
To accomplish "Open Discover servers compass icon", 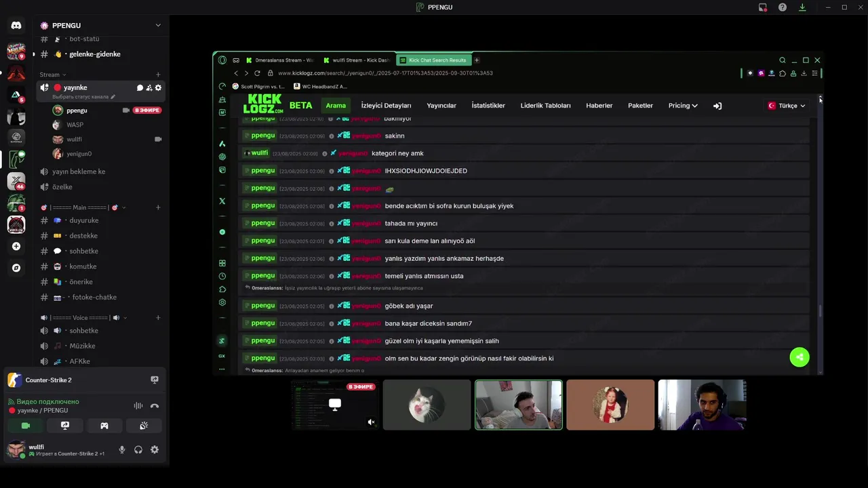I will (x=16, y=268).
